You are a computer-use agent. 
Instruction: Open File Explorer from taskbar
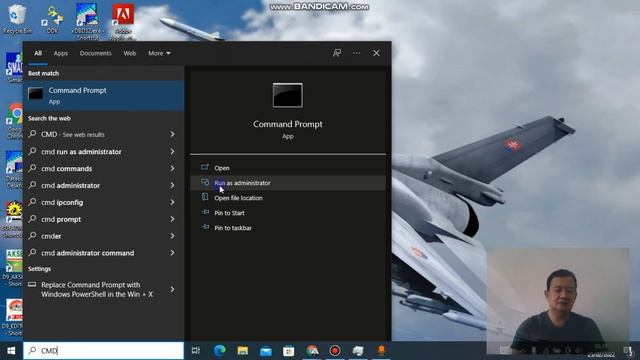[x=242, y=351]
